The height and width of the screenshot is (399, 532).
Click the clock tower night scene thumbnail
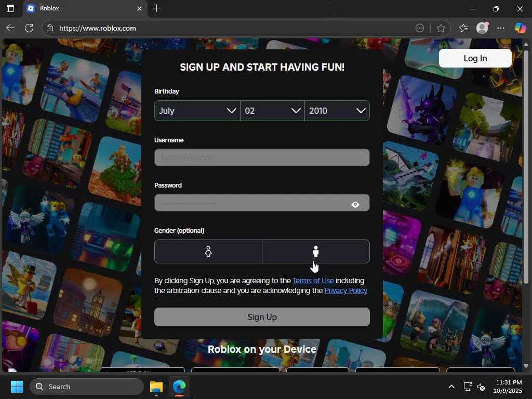pos(87,302)
